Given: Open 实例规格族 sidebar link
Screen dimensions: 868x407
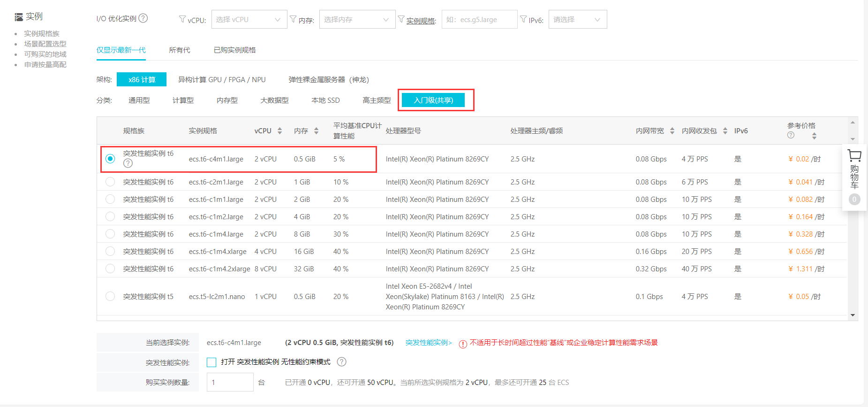Looking at the screenshot, I should [42, 34].
